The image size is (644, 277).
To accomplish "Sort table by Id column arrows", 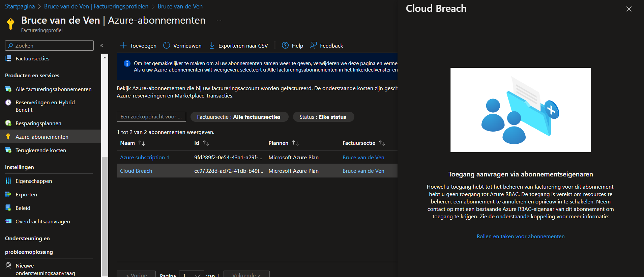I will coord(206,143).
